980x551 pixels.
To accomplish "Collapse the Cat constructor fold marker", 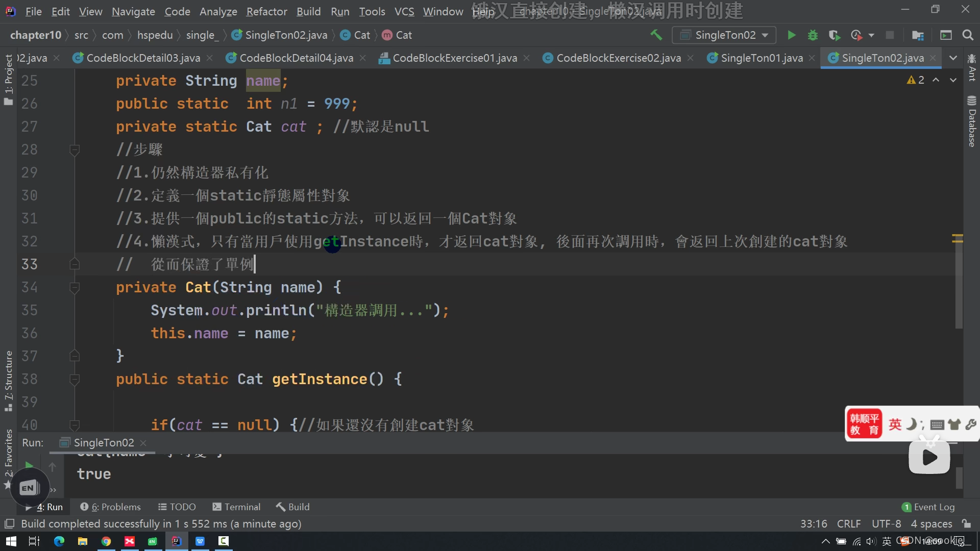I will (75, 288).
